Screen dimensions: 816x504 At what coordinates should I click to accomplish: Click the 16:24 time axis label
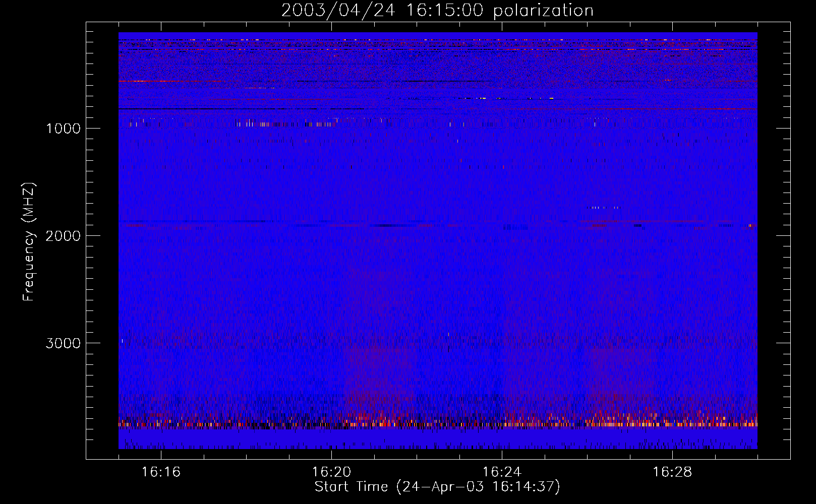[x=502, y=472]
